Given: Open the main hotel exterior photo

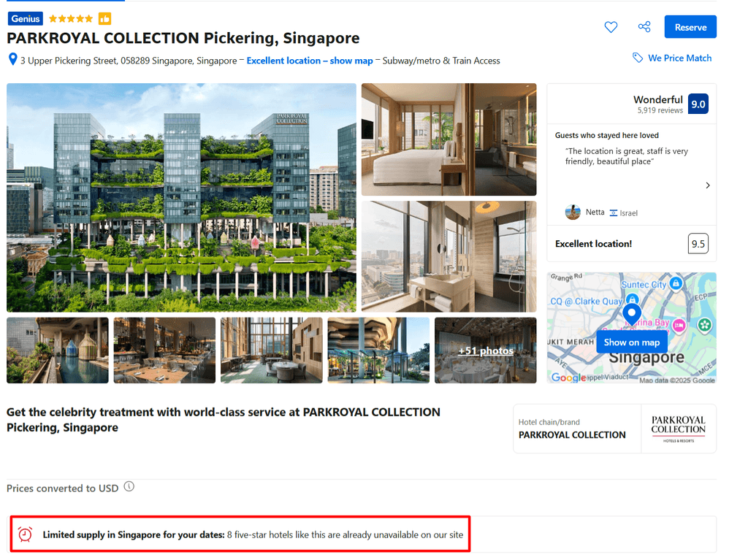Looking at the screenshot, I should click(181, 197).
